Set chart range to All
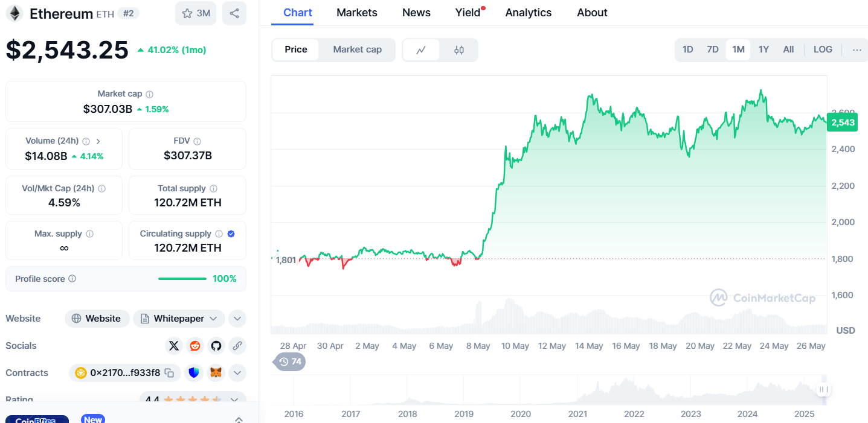 coord(788,49)
